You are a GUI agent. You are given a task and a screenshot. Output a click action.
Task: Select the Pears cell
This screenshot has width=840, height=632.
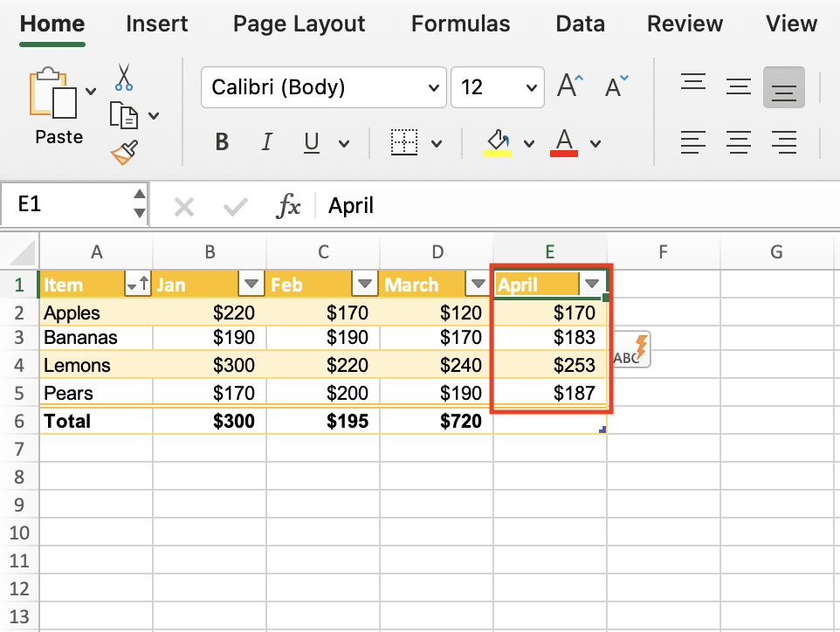(x=96, y=393)
